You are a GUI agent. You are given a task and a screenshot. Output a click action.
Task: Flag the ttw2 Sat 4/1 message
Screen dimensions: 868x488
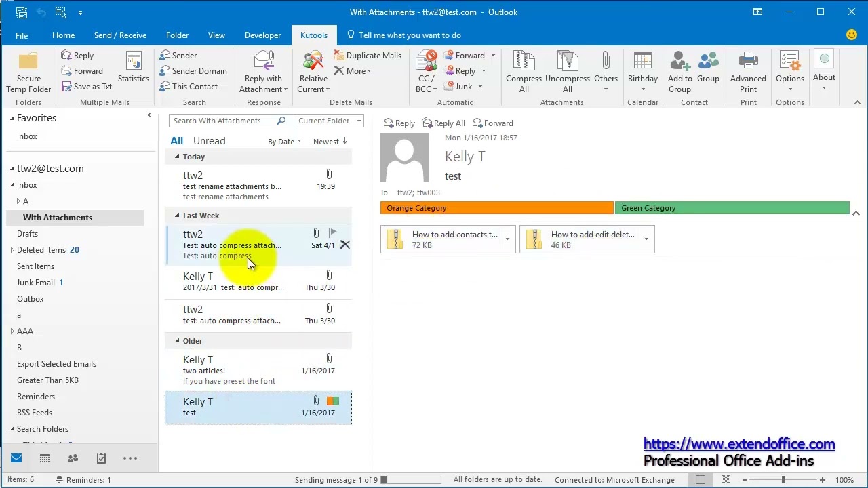(332, 232)
